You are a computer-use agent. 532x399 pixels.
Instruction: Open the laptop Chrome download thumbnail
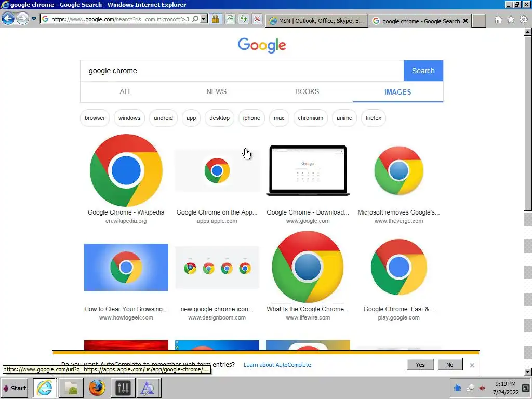(x=308, y=170)
